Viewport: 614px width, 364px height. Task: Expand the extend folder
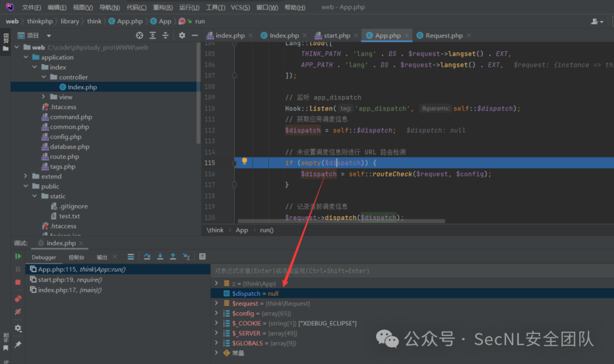pos(26,177)
